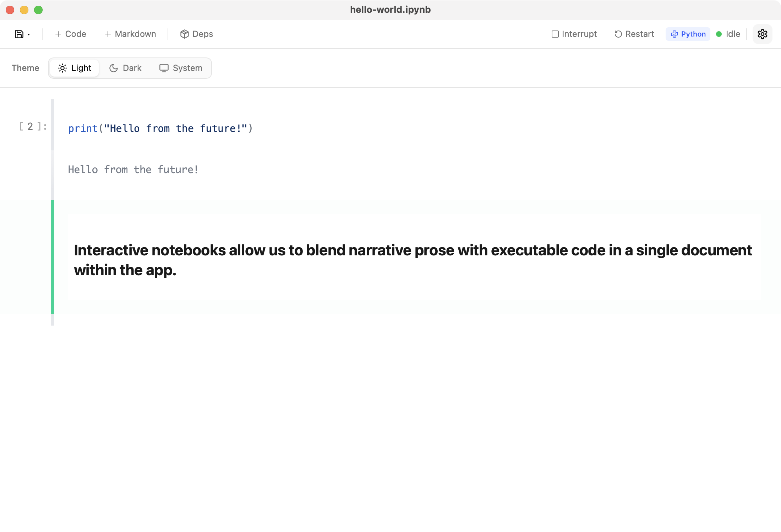Click the Deps package icon
The image size is (781, 532).
tap(184, 34)
